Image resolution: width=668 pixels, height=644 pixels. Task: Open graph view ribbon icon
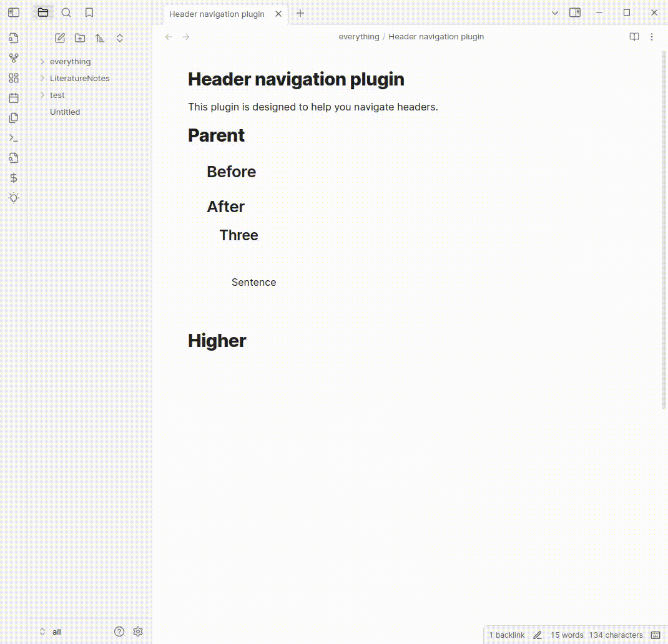[14, 58]
